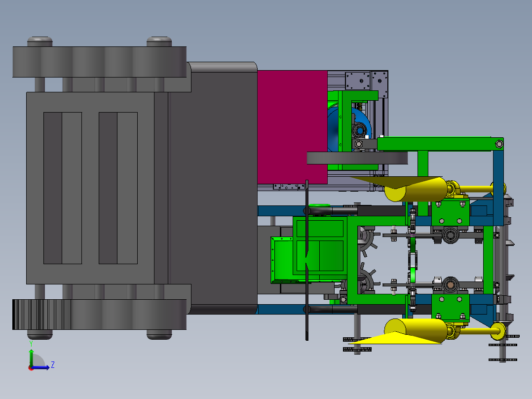This screenshot has width=532, height=399.
Task: Select the long green horizontal beam
Action: 440,144
